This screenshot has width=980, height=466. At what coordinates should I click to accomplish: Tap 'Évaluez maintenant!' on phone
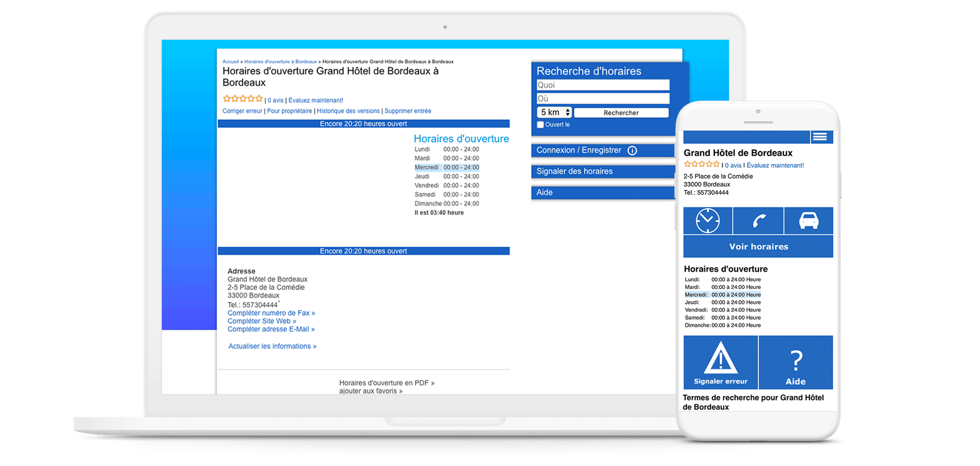(775, 165)
